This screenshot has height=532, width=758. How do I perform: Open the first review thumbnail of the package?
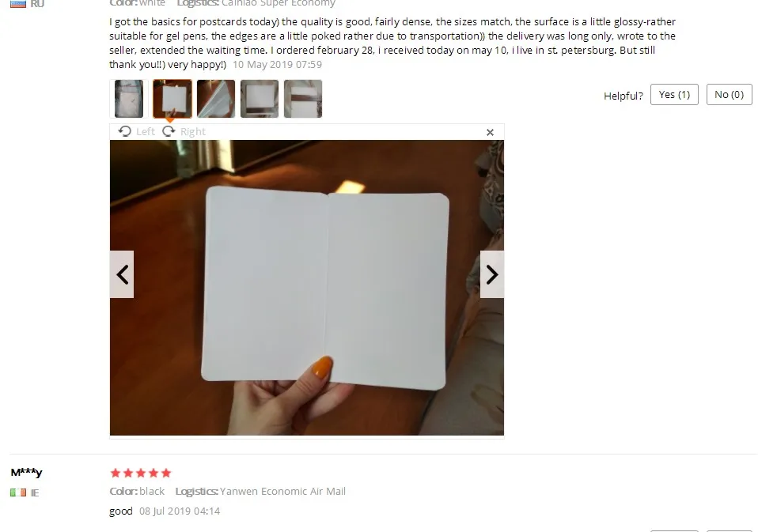point(129,99)
